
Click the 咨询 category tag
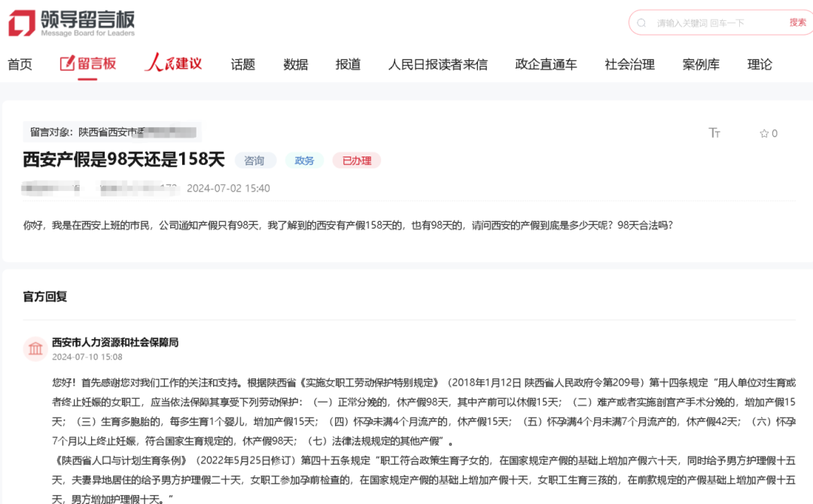[255, 160]
